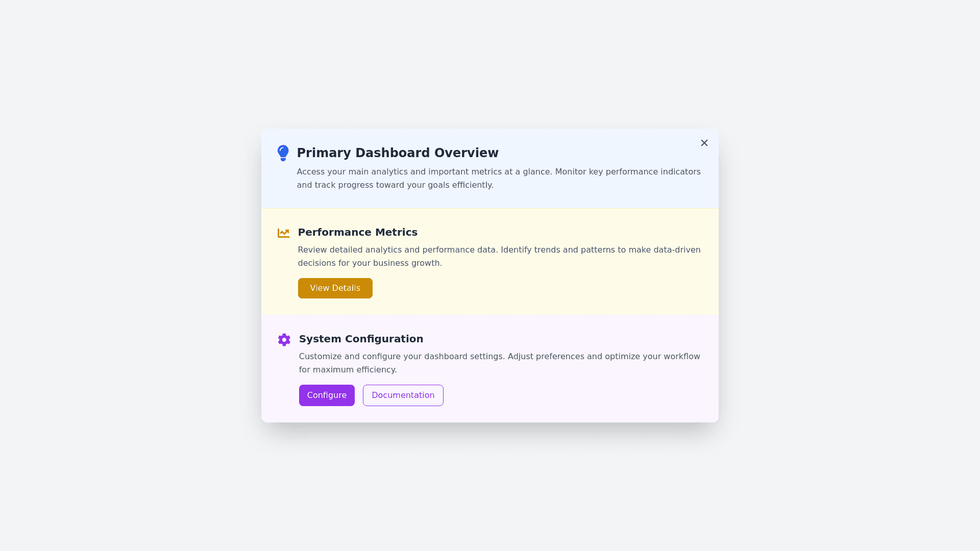
Task: Select the System Configuration heading
Action: point(361,339)
